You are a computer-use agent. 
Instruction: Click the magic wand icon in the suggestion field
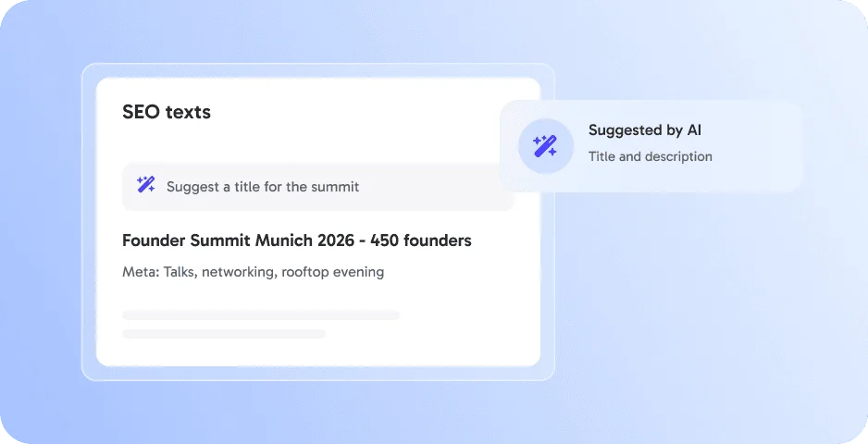[146, 184]
